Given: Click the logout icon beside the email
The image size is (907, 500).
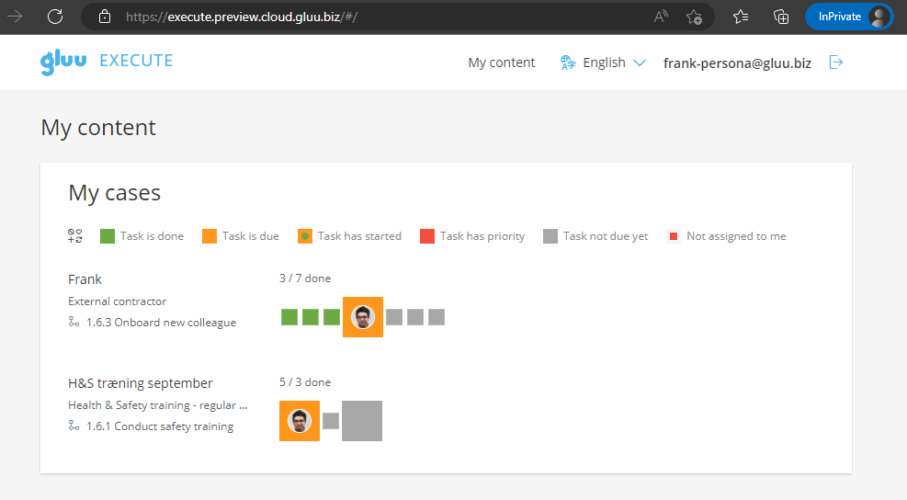Looking at the screenshot, I should coord(837,62).
